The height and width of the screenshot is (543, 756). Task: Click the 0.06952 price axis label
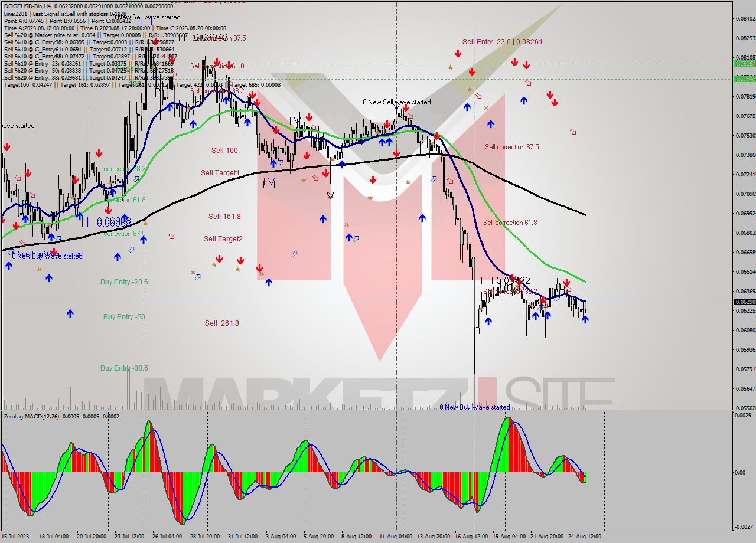pos(745,213)
